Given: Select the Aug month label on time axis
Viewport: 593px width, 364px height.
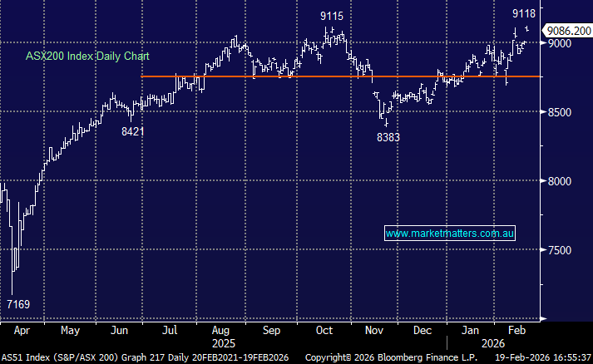Looking at the screenshot, I should point(220,330).
